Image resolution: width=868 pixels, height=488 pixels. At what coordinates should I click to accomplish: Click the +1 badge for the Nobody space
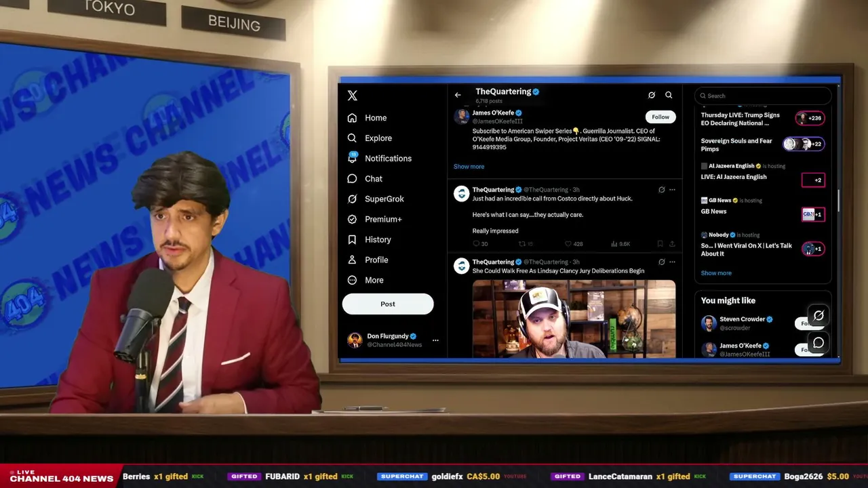813,249
